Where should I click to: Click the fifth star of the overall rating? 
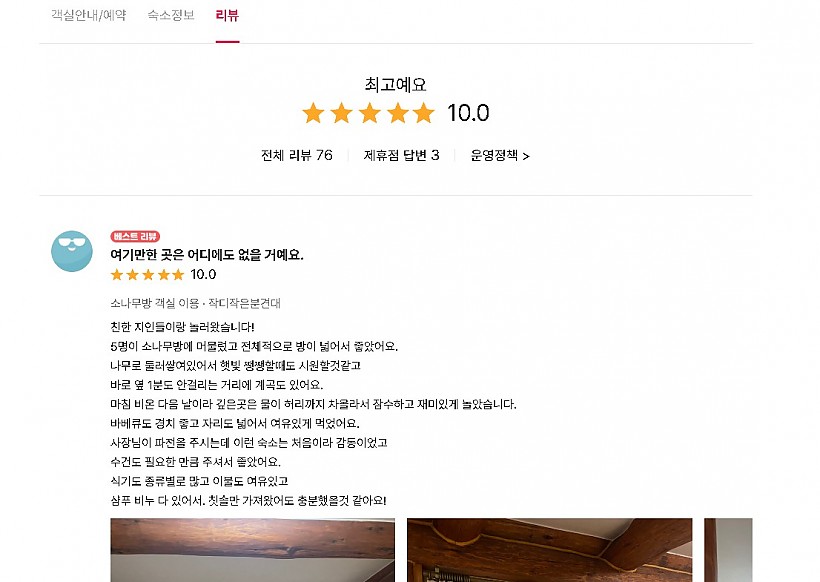pos(424,113)
